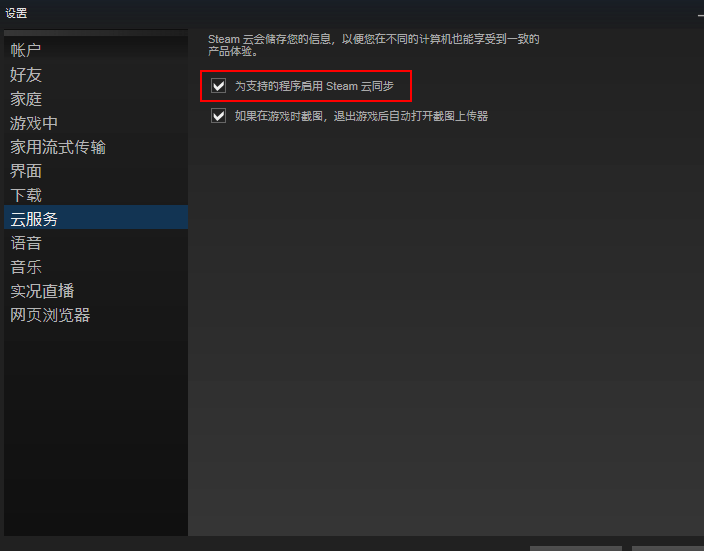Click the cut-off gray button at bottom-right corner
Screen dimensions: 704x551
tap(668, 548)
